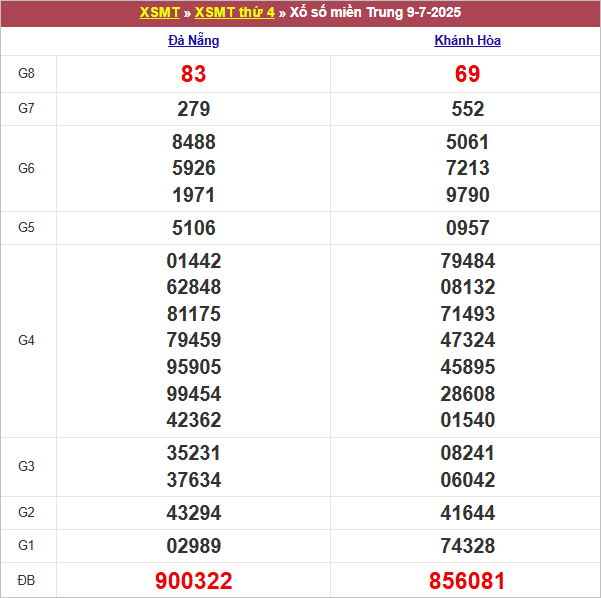Click the ĐB row label

[x=26, y=580]
